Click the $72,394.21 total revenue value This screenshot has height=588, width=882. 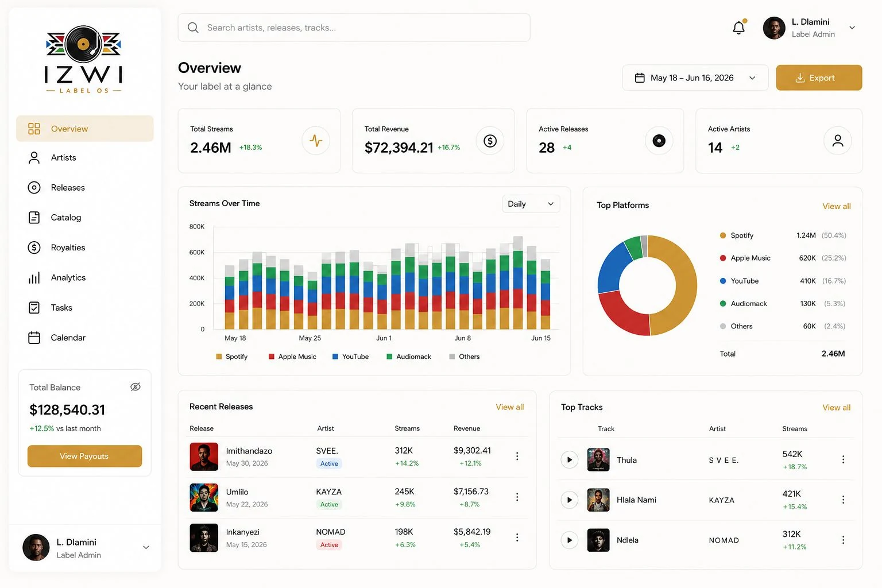(x=399, y=148)
